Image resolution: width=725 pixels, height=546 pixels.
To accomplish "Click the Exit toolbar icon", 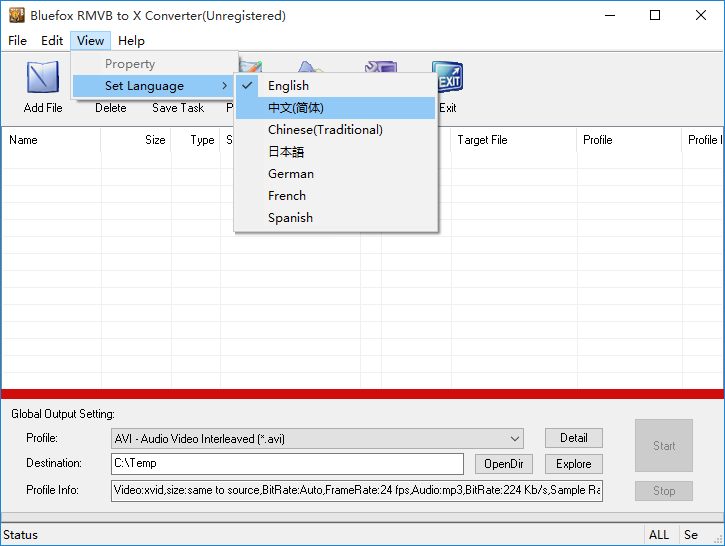I will click(448, 77).
